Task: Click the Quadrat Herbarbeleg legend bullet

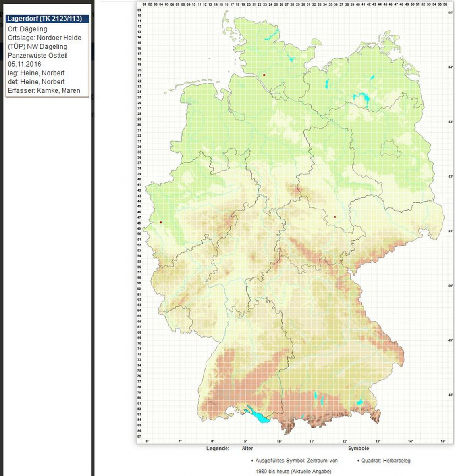Action: pos(358,461)
